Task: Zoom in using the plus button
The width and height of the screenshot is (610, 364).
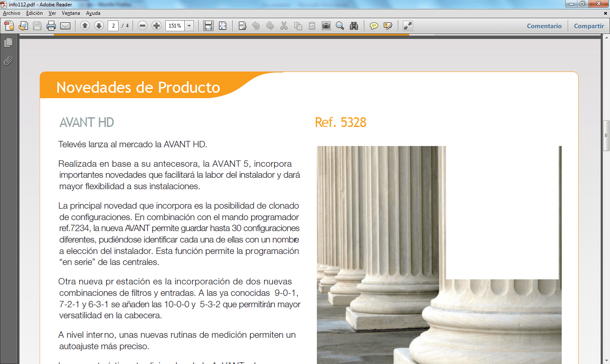Action: click(156, 26)
